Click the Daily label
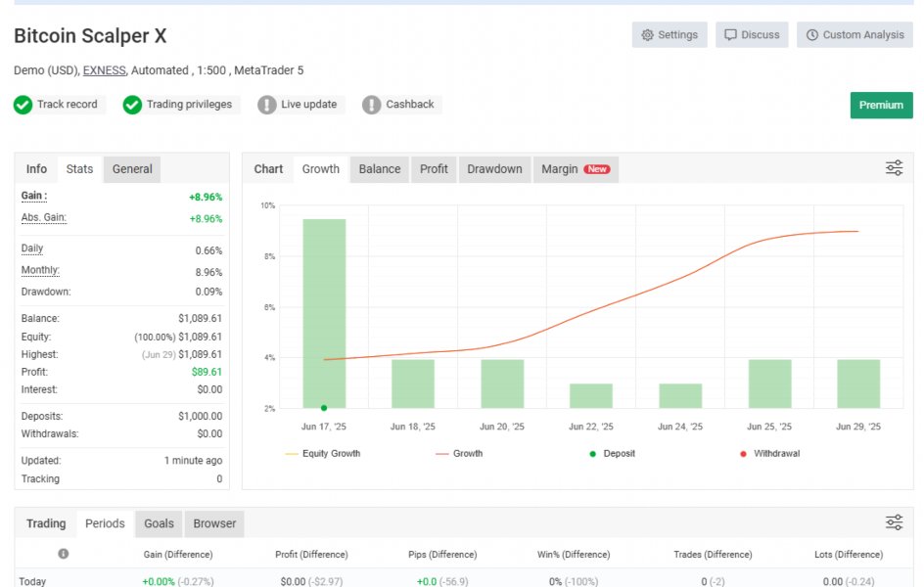This screenshot has width=924, height=587. [x=32, y=248]
